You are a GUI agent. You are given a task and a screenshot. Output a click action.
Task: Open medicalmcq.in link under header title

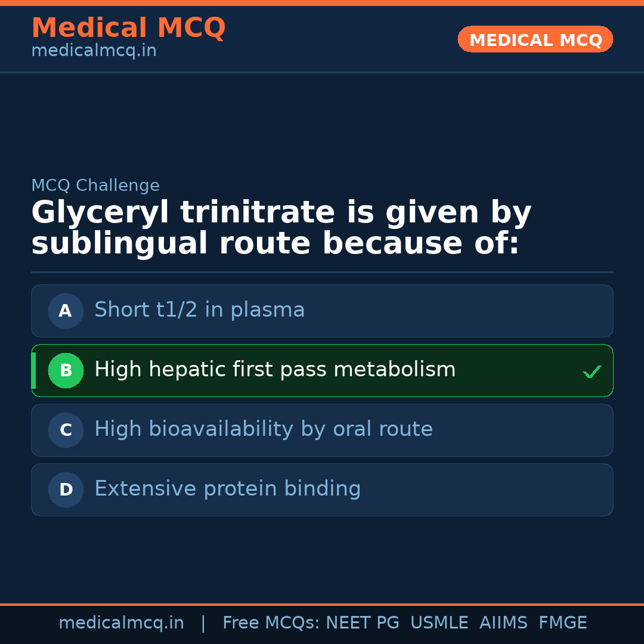[94, 51]
